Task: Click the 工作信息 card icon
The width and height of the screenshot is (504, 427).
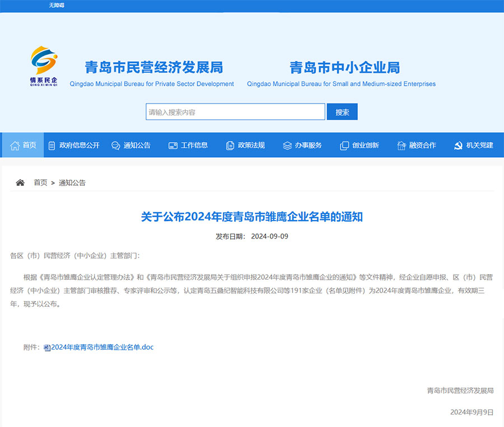Action: tap(173, 146)
